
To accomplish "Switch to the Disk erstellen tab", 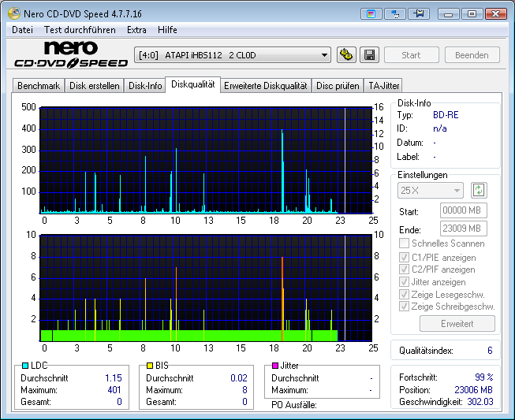I will coord(95,86).
